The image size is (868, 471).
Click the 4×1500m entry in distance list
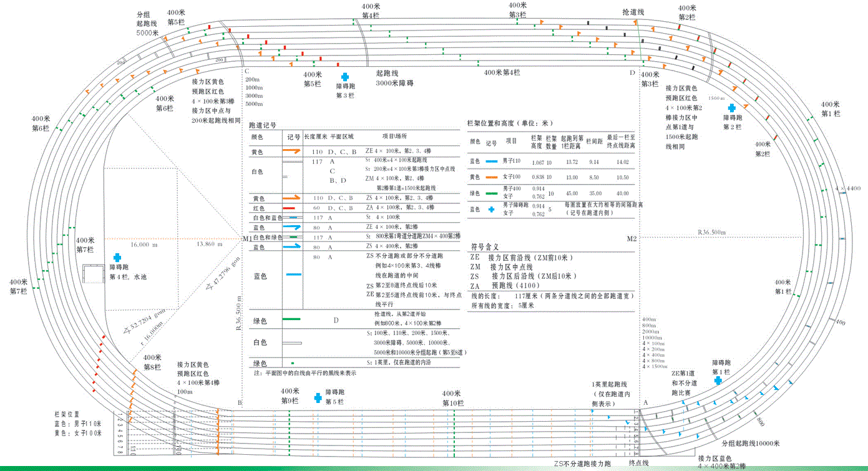click(654, 366)
